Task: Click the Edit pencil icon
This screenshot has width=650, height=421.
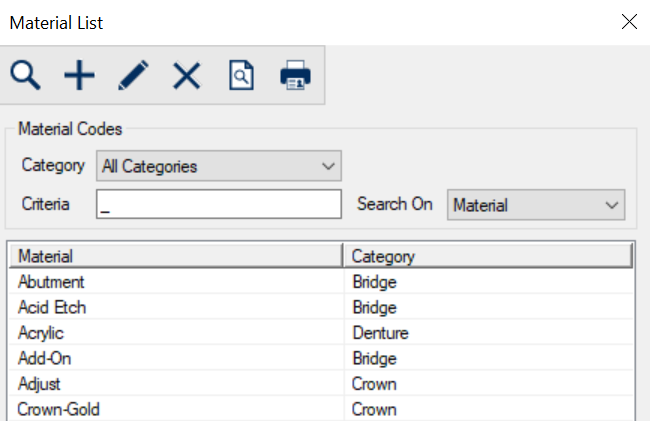Action: coord(133,75)
